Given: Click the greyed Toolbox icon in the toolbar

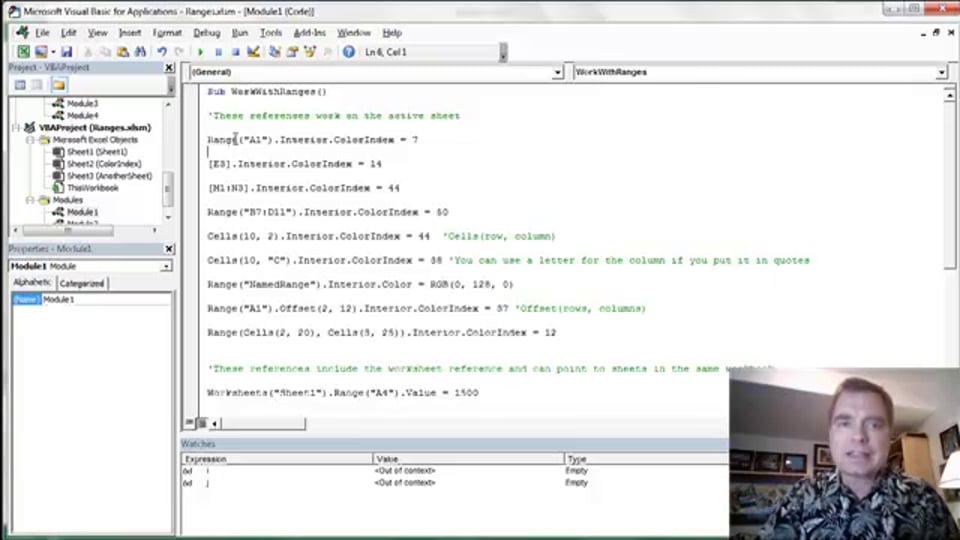Looking at the screenshot, I should coord(328,52).
